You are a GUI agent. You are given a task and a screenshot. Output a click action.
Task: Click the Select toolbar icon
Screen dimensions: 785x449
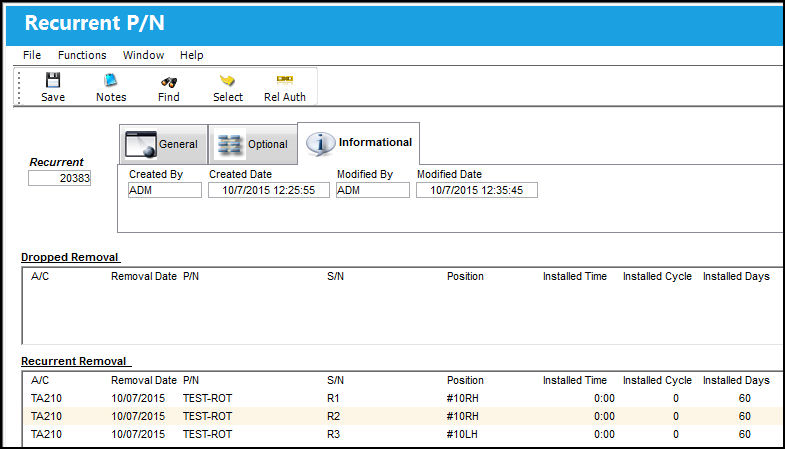pos(227,81)
